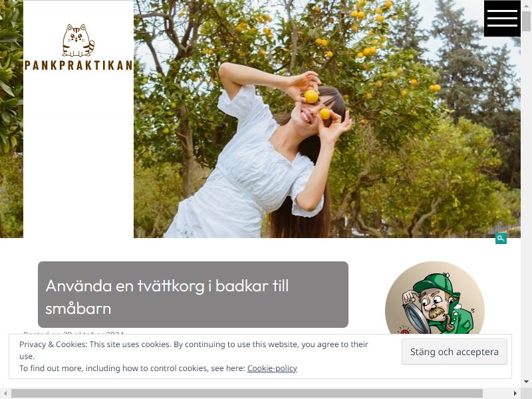Click the left arrow on horizontal scrollbar

(x=5, y=393)
